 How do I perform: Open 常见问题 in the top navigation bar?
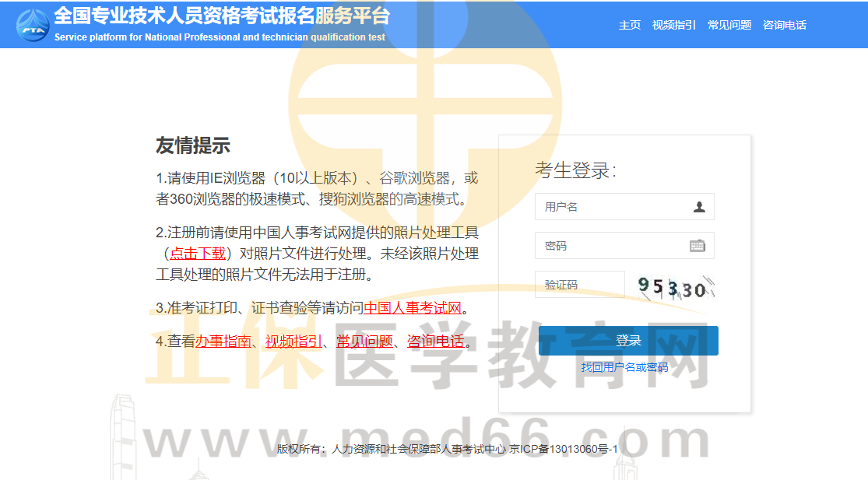coord(729,25)
